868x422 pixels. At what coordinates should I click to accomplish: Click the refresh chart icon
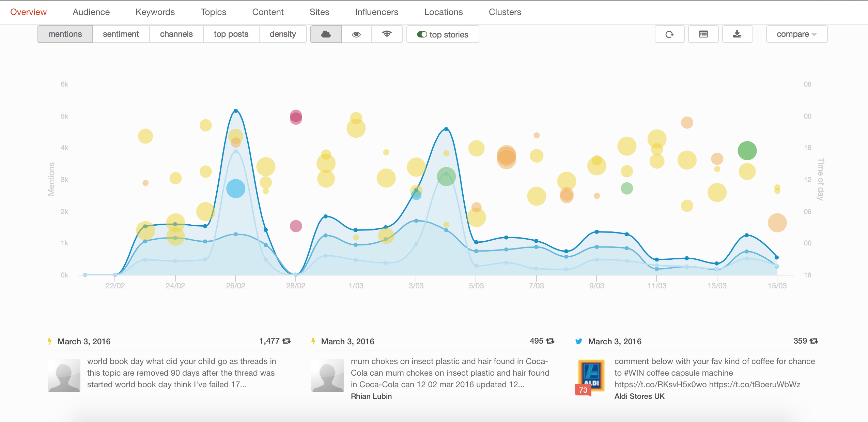[x=669, y=34]
